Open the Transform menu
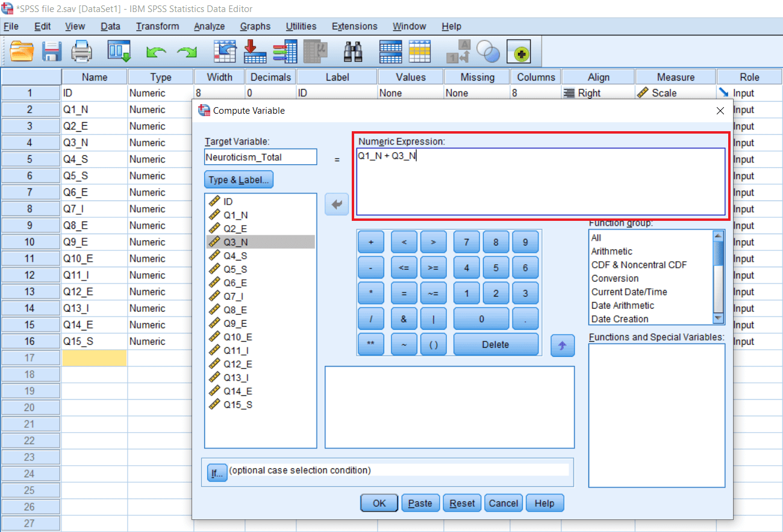This screenshot has height=532, width=783. pyautogui.click(x=157, y=26)
